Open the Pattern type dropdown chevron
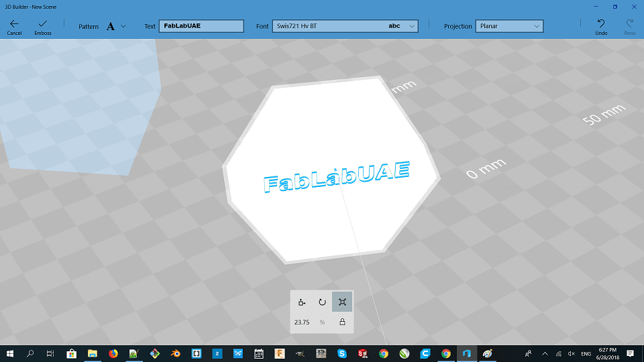This screenshot has height=362, width=644. click(x=123, y=26)
